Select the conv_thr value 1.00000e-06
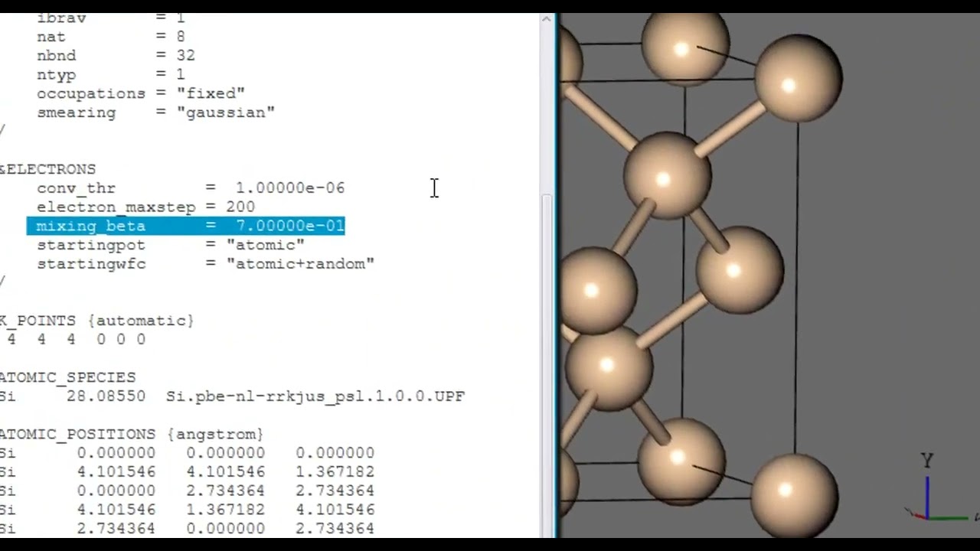 point(290,187)
